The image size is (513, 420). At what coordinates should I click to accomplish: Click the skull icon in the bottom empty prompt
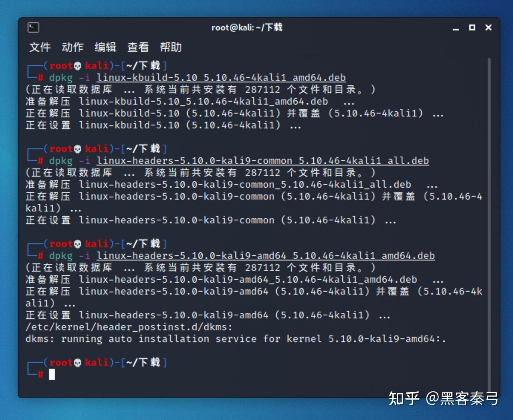coord(77,362)
